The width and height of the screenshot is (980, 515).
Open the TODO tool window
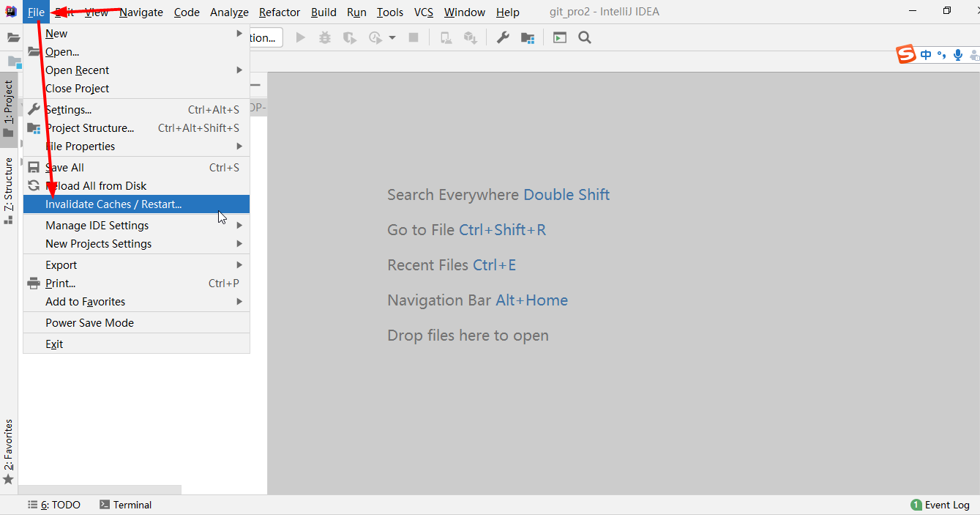[x=54, y=505]
